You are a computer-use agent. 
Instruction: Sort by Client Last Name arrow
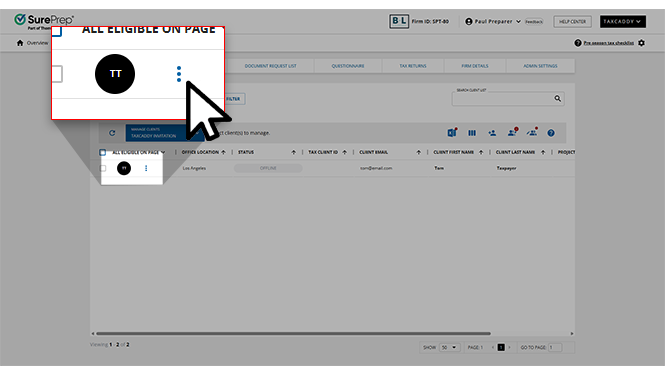pos(543,152)
